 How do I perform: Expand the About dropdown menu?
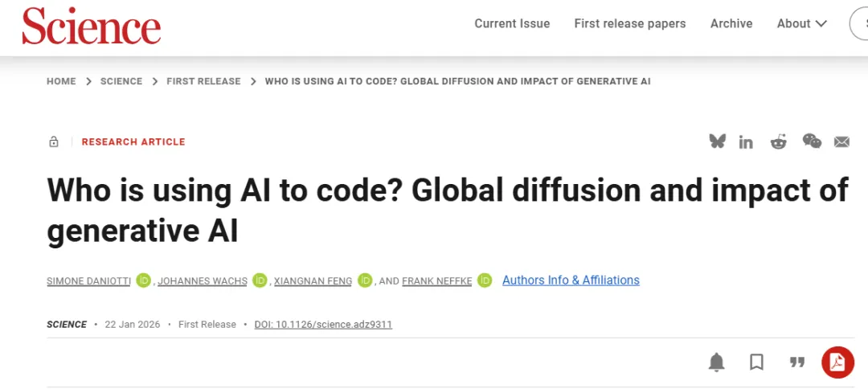[x=801, y=23]
